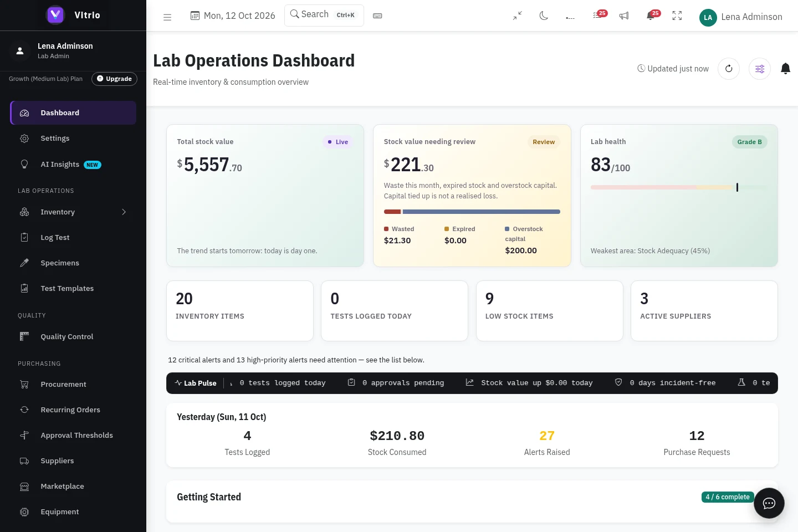Open keyboard shortcuts icon in top bar
The height and width of the screenshot is (532, 798).
377,16
